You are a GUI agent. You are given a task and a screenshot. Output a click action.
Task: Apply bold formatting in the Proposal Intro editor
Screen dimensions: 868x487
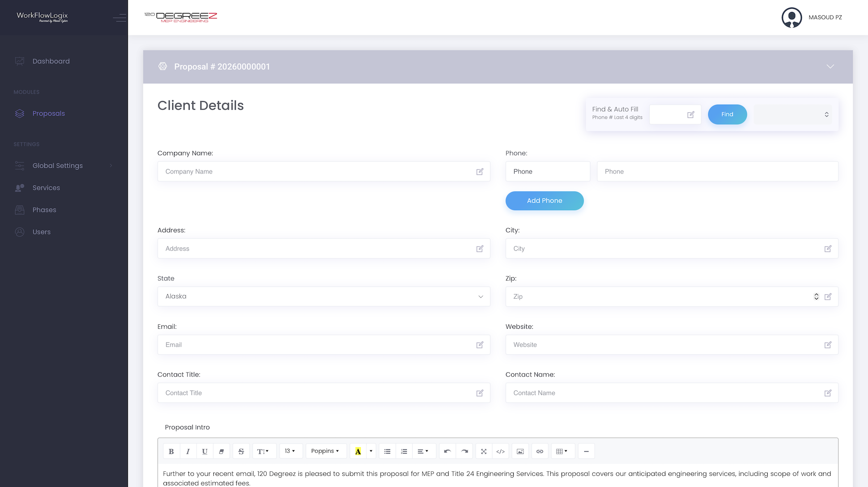171,451
